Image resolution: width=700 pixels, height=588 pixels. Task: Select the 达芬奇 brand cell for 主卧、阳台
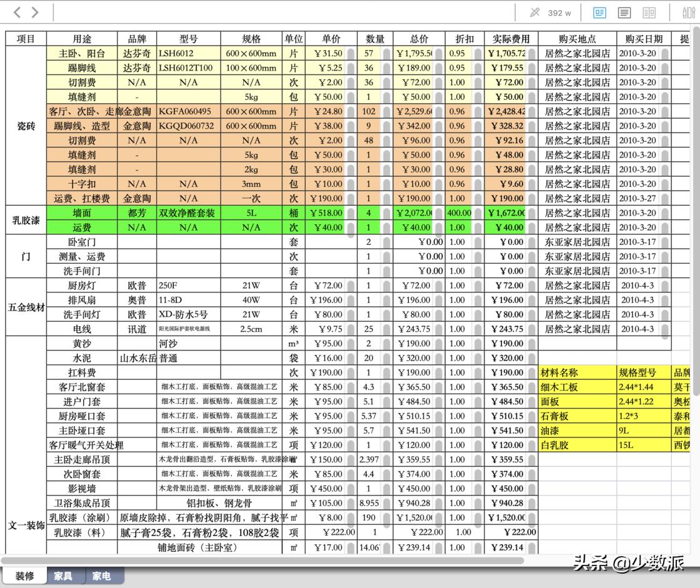coord(137,54)
